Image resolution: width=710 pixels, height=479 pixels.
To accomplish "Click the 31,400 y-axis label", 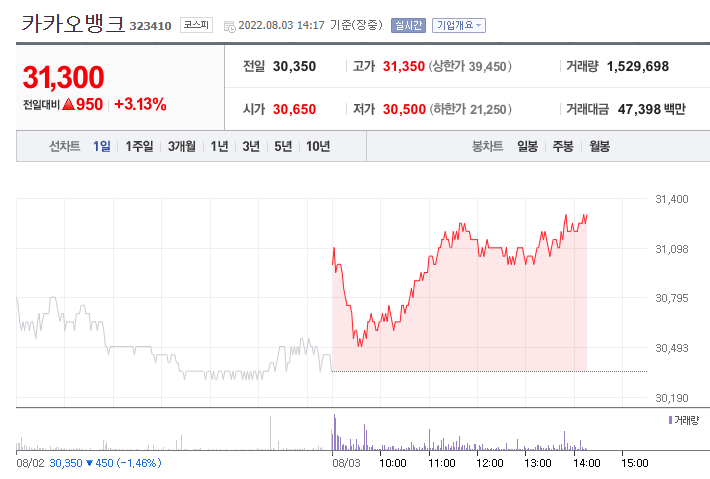I will tap(672, 199).
